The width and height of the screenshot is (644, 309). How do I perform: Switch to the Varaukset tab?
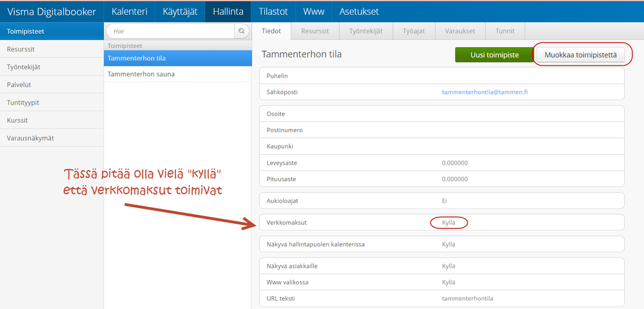pos(459,31)
